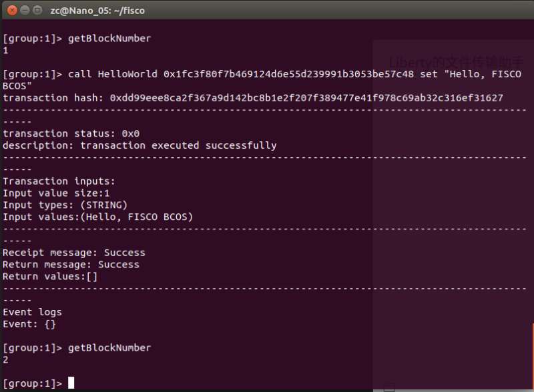The width and height of the screenshot is (534, 392).
Task: Click the cursor at the empty prompt
Action: pos(71,383)
